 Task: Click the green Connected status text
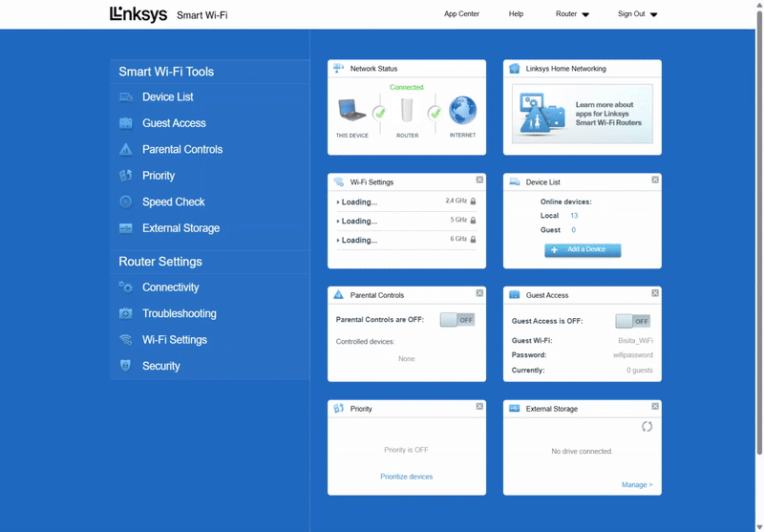point(407,87)
